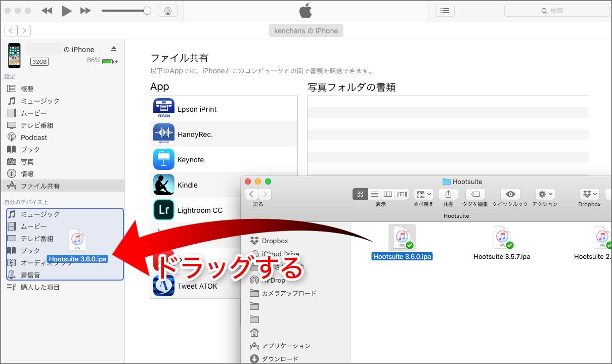Viewport: 612px width, 364px height.
Task: Go forward in iTunes navigation
Action: click(24, 31)
